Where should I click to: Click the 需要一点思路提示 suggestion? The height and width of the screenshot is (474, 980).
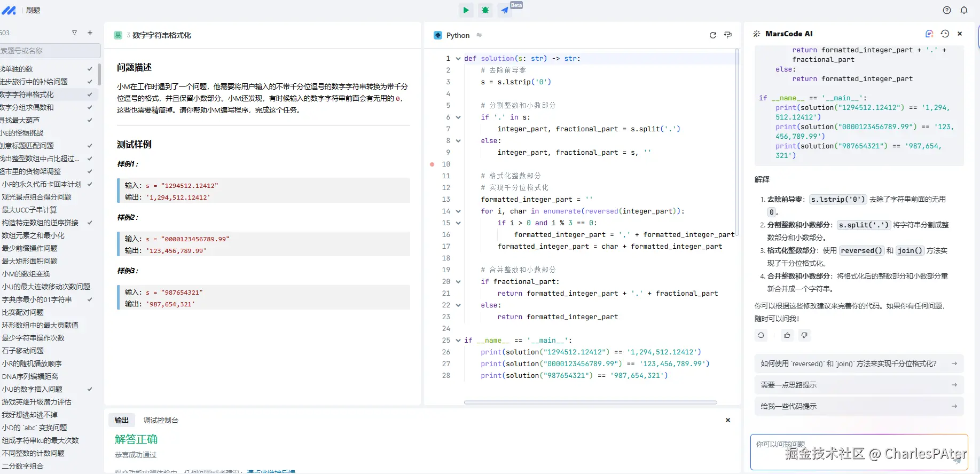(858, 385)
